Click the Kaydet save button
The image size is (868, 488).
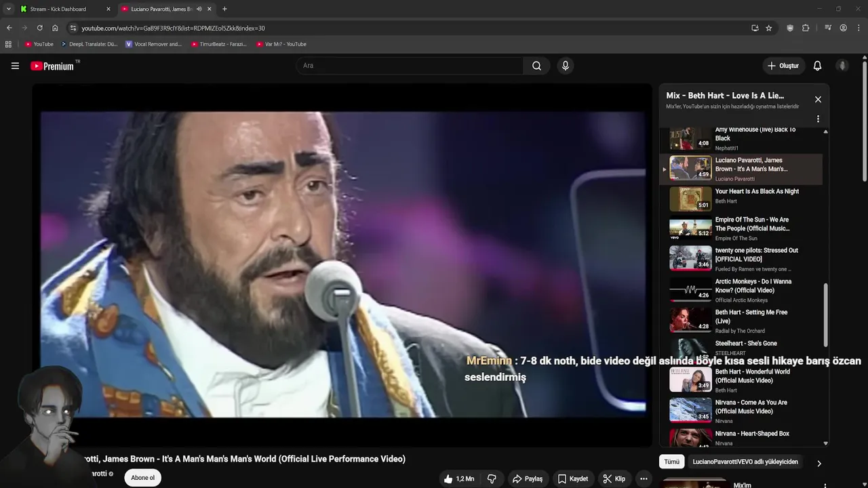tap(573, 479)
